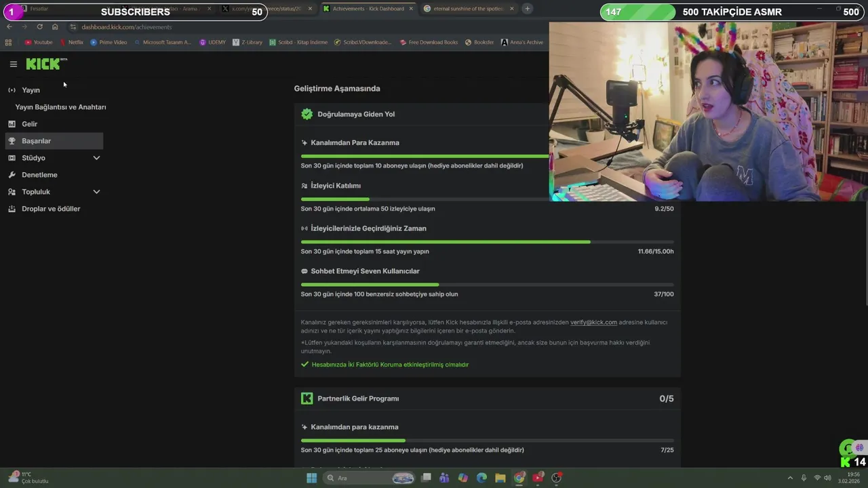The width and height of the screenshot is (868, 488).
Task: Switch to Chrome in the taskbar
Action: click(519, 478)
